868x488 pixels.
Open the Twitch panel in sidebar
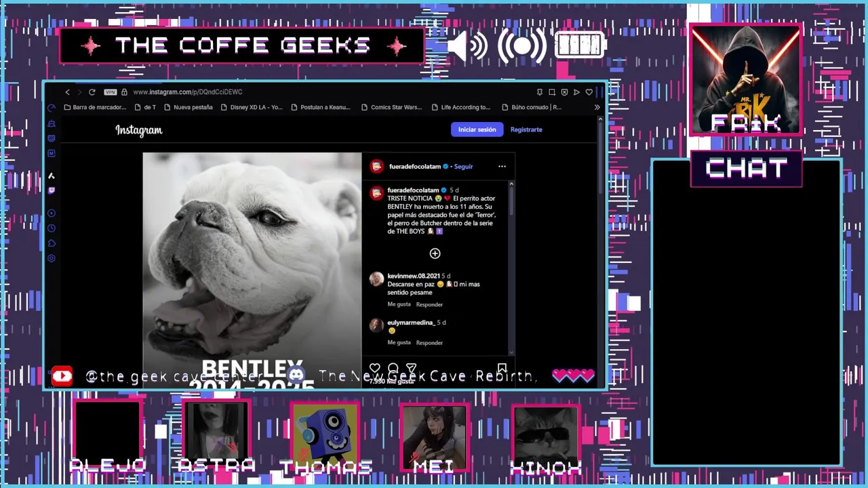pyautogui.click(x=51, y=190)
